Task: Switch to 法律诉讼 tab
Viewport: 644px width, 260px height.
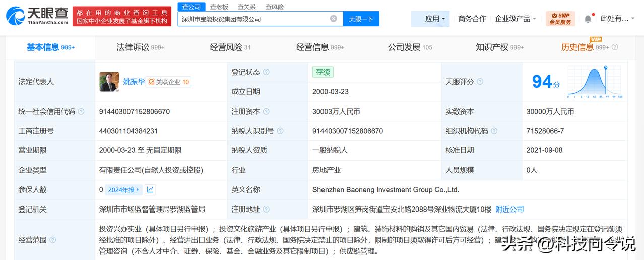Action: pos(140,47)
